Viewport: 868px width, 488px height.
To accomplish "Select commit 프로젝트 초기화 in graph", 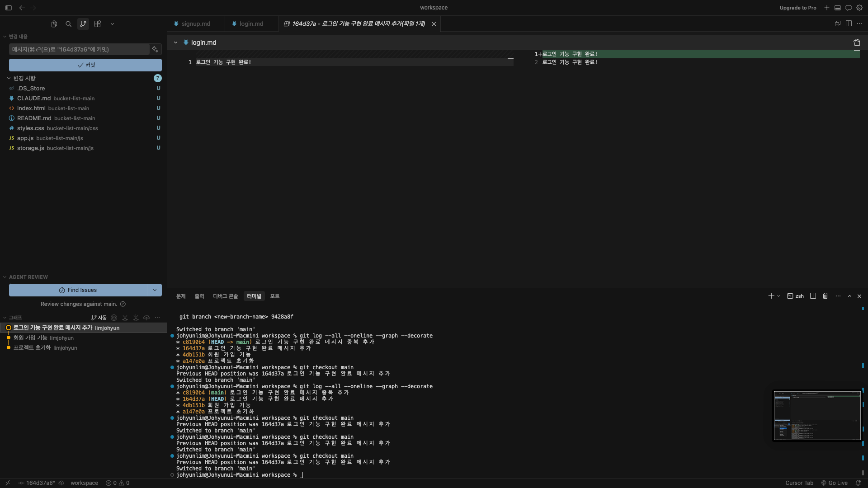I will click(x=83, y=348).
